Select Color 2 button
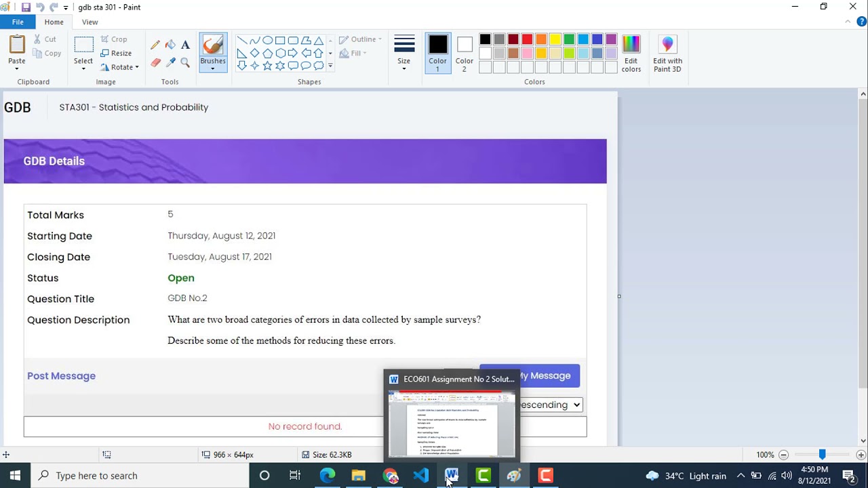The height and width of the screenshot is (488, 868). pyautogui.click(x=465, y=54)
